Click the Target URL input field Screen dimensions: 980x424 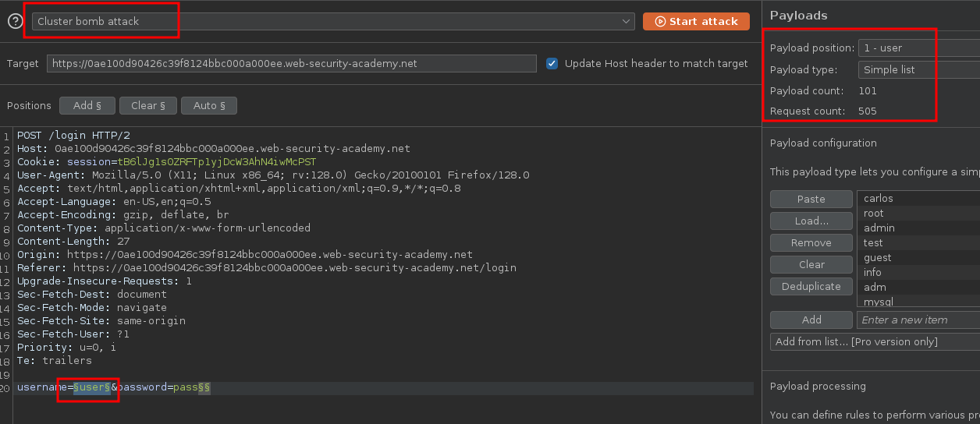coord(291,64)
